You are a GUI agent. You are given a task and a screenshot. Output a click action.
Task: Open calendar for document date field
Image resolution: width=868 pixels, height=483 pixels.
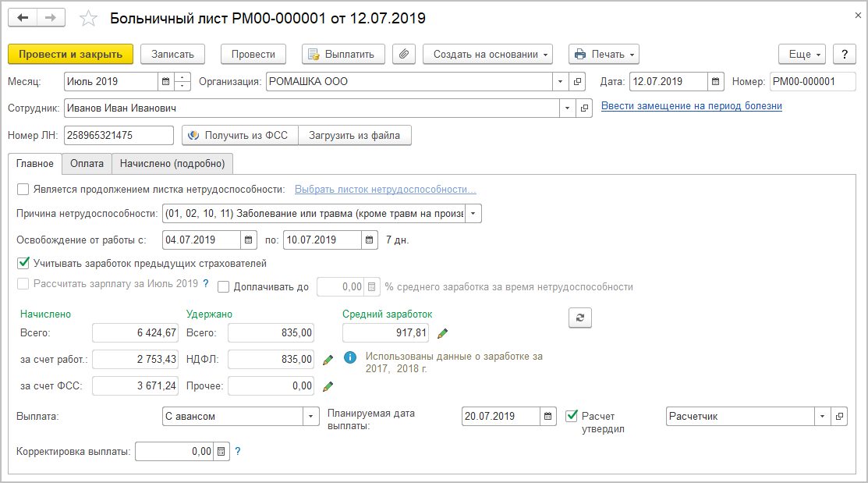[x=717, y=81]
